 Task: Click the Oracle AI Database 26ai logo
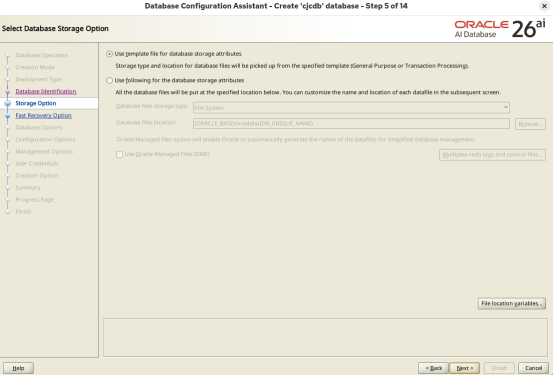[500, 29]
